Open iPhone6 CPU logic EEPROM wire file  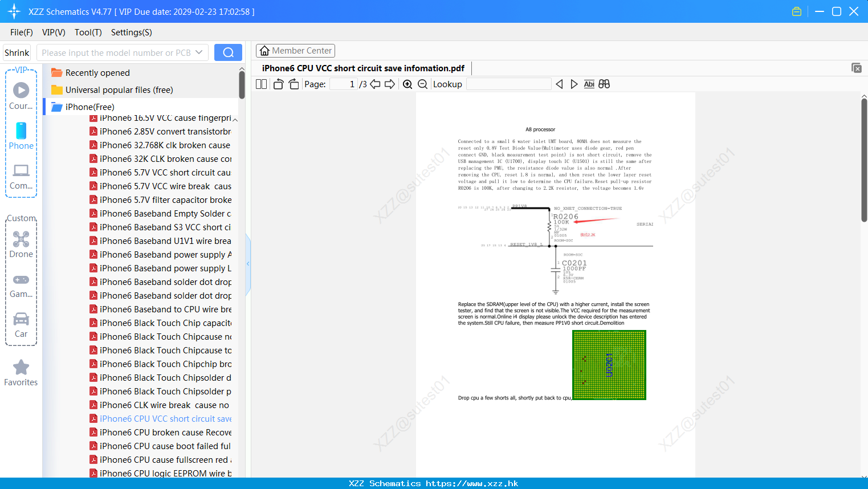tap(160, 473)
